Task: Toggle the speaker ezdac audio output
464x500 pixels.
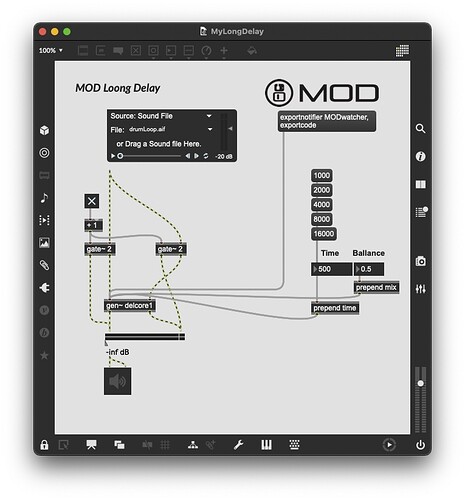Action: [117, 381]
